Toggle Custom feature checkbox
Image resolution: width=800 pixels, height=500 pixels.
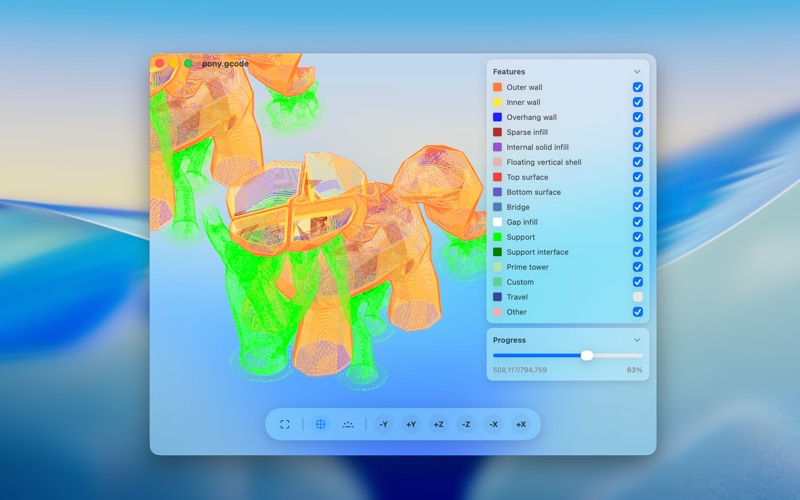[638, 282]
